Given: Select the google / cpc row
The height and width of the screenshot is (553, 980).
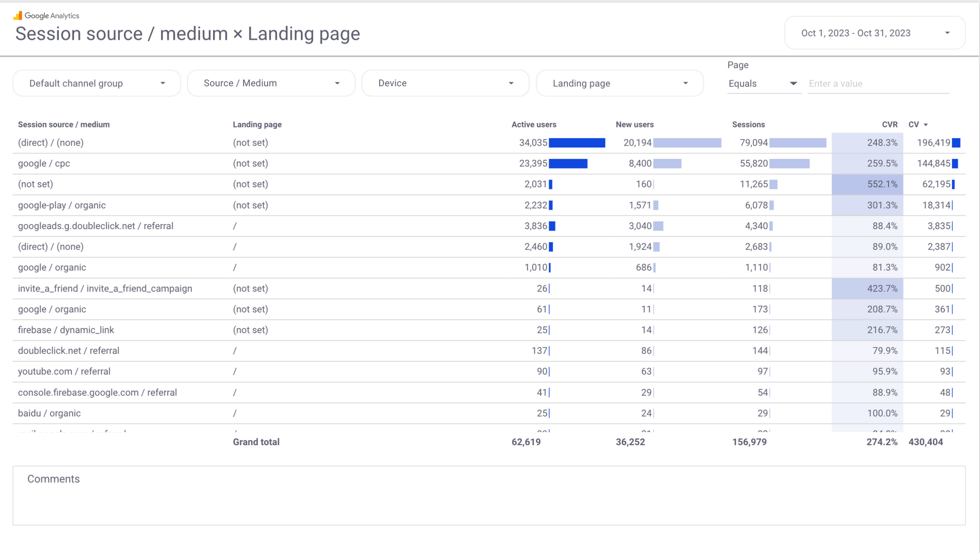Looking at the screenshot, I should pos(44,164).
